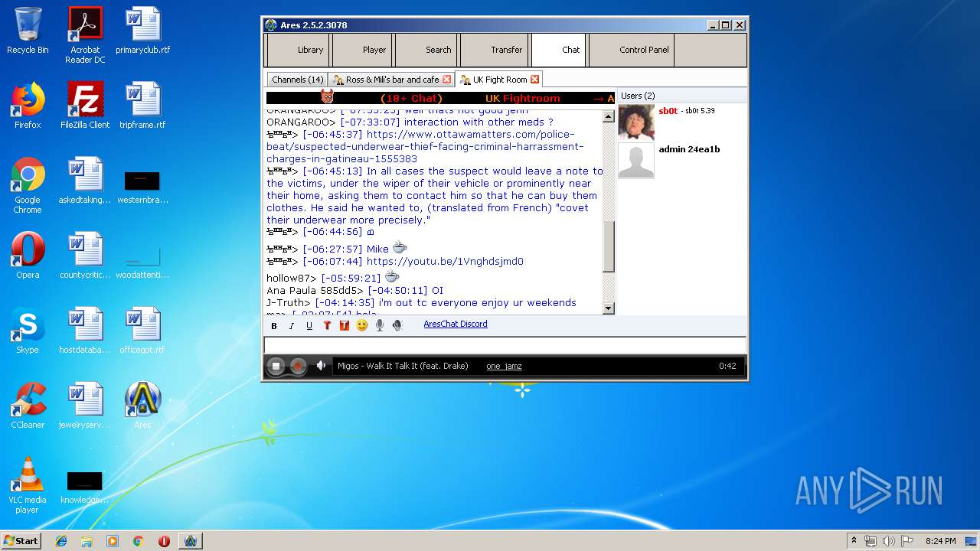This screenshot has height=551, width=980.
Task: Open the Control Panel tab
Action: 632,50
